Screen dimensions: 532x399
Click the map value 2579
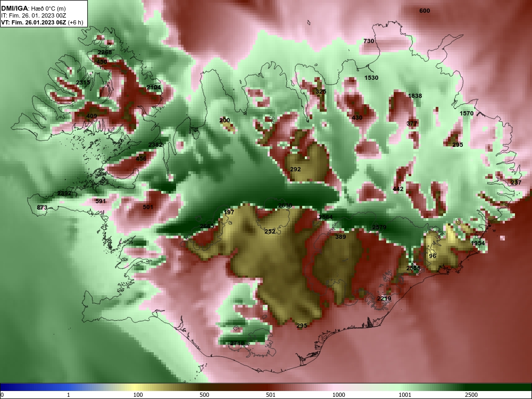click(379, 227)
